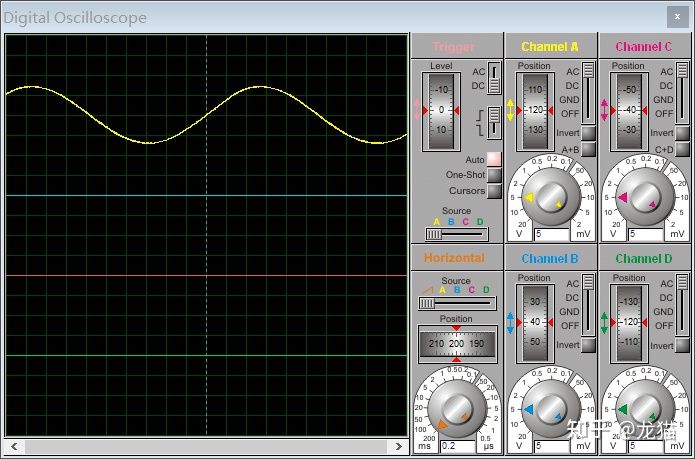This screenshot has width=695, height=459.
Task: Click Trigger edge polarity switch
Action: [x=494, y=123]
